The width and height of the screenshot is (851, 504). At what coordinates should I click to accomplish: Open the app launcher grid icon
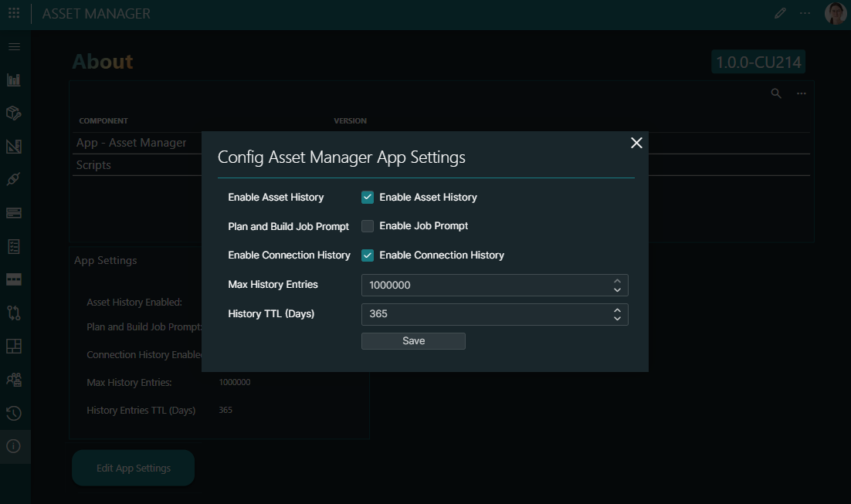14,13
